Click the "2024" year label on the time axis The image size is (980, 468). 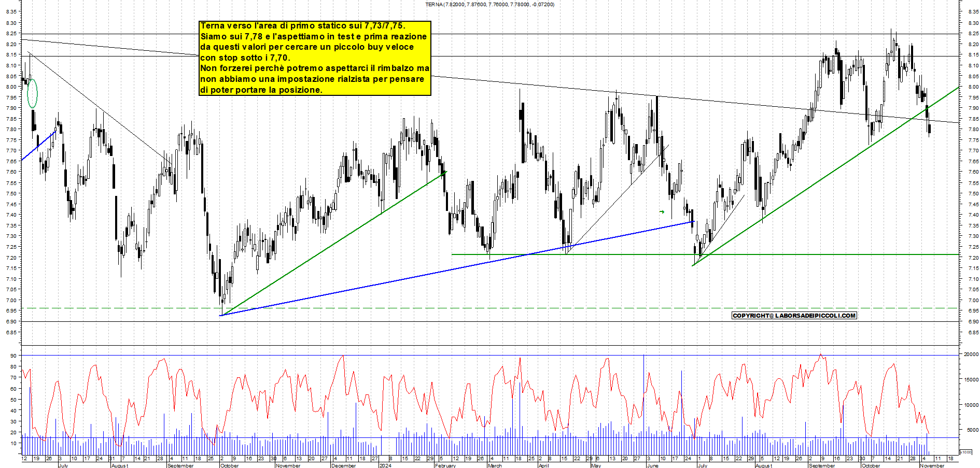pyautogui.click(x=385, y=465)
